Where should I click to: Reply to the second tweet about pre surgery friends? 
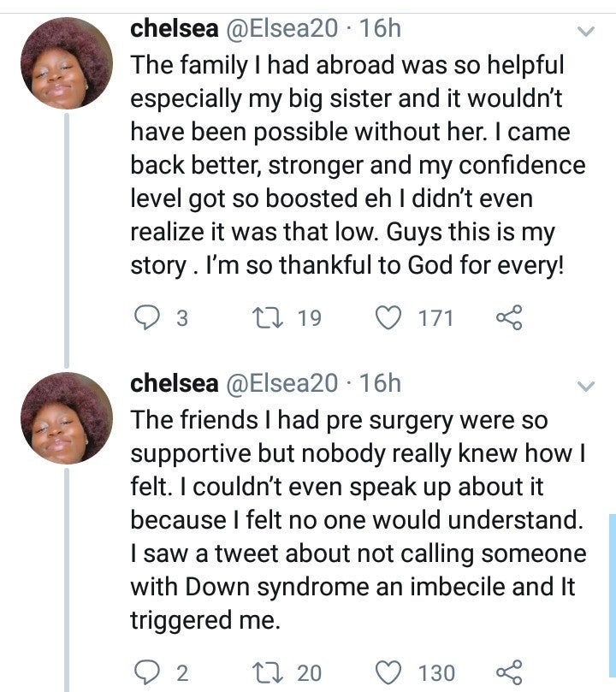[148, 672]
